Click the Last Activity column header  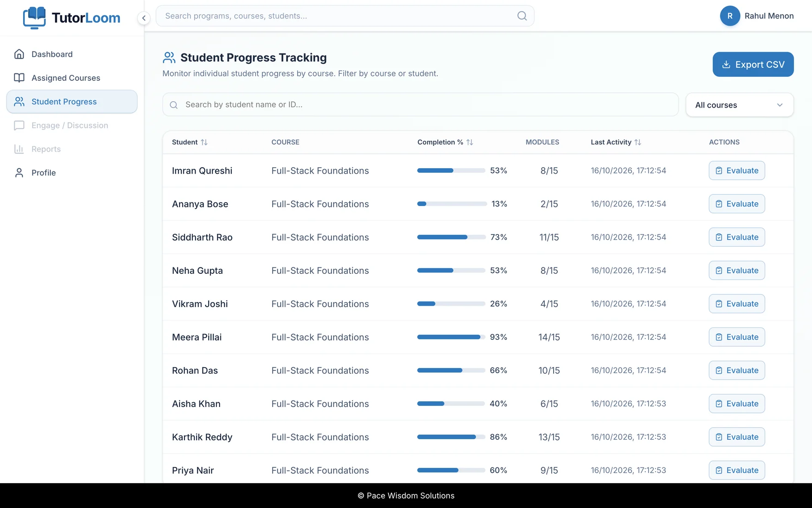click(616, 142)
